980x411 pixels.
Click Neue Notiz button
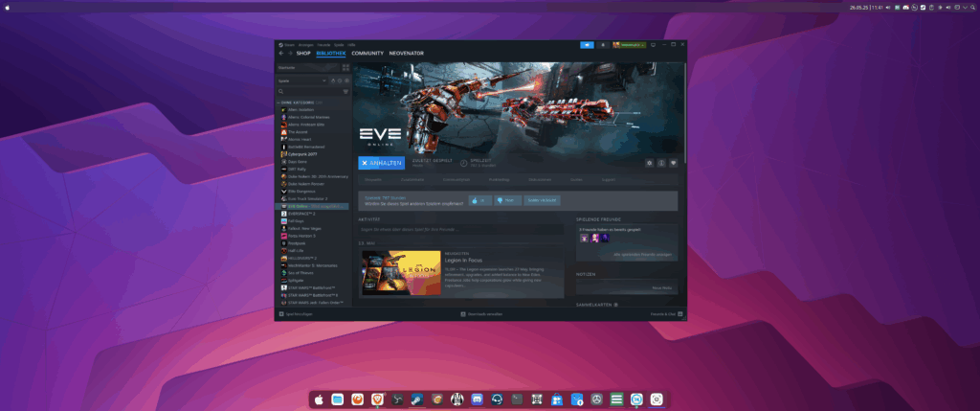pos(661,287)
